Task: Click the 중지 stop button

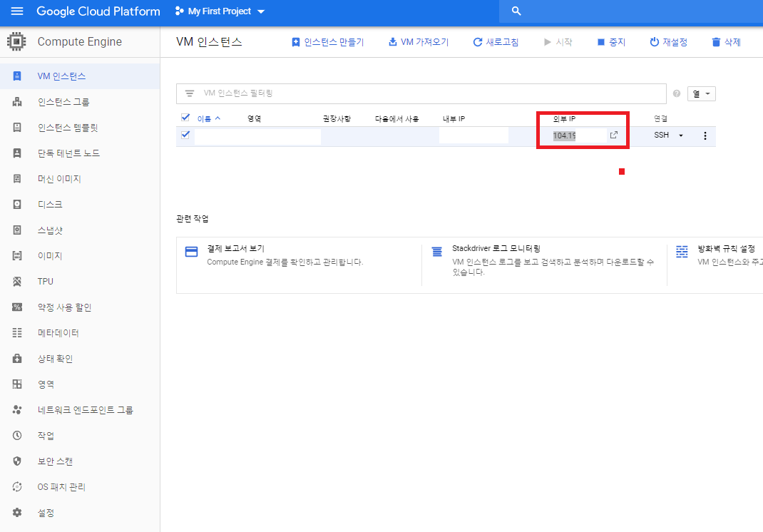Action: [611, 42]
